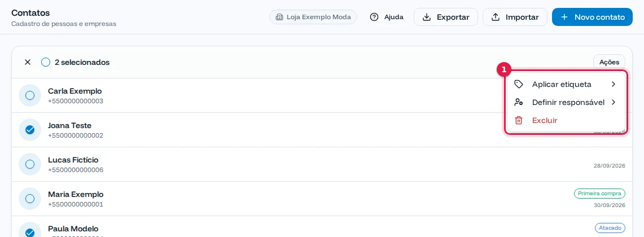The width and height of the screenshot is (644, 237).
Task: Open the Carla Exemplo contact name
Action: click(75, 91)
